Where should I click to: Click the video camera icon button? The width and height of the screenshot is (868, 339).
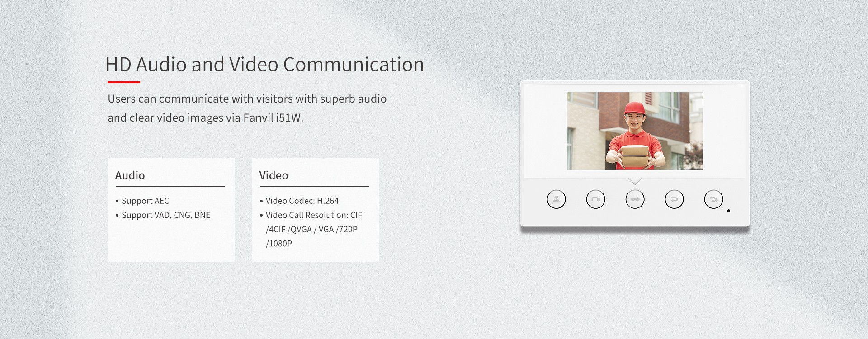(595, 199)
